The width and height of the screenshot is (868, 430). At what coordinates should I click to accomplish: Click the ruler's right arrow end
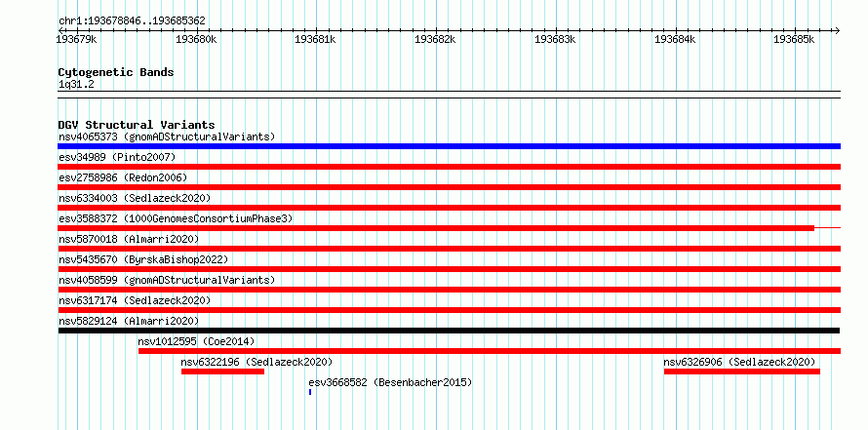[x=837, y=30]
